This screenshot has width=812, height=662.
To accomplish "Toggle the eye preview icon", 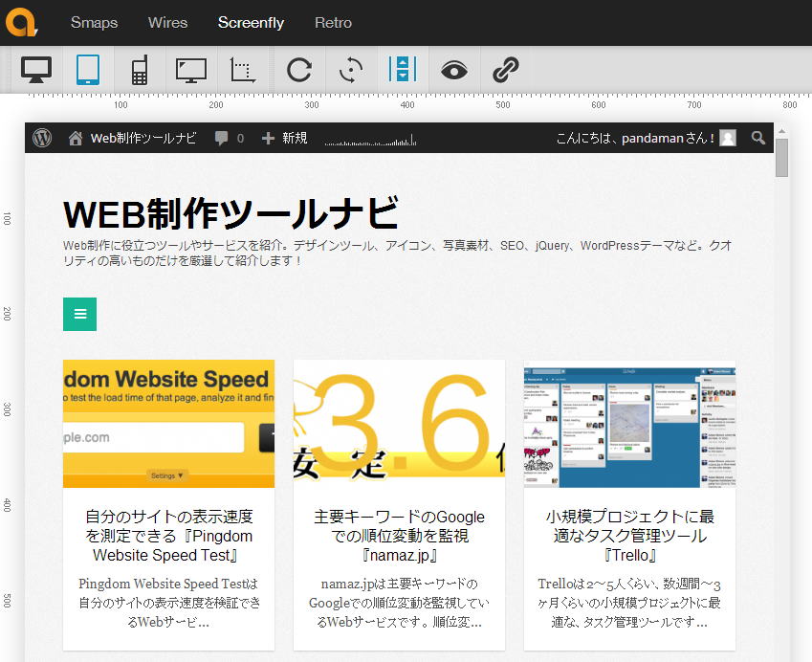I will (x=454, y=70).
